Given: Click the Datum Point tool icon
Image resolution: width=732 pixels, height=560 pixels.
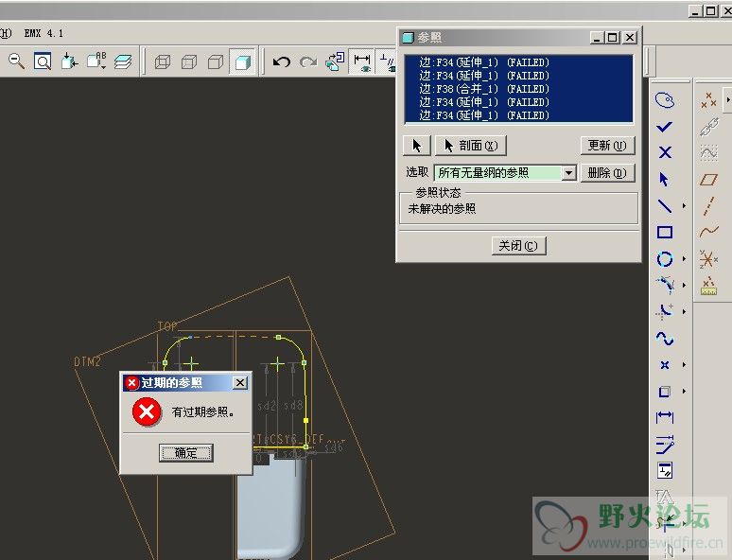Looking at the screenshot, I should 708,99.
